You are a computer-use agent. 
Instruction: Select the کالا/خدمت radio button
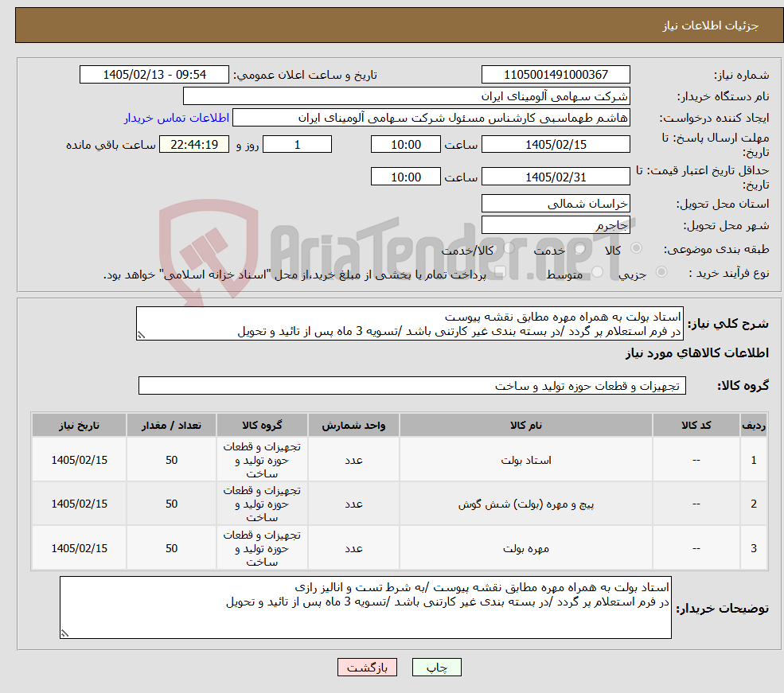point(509,248)
